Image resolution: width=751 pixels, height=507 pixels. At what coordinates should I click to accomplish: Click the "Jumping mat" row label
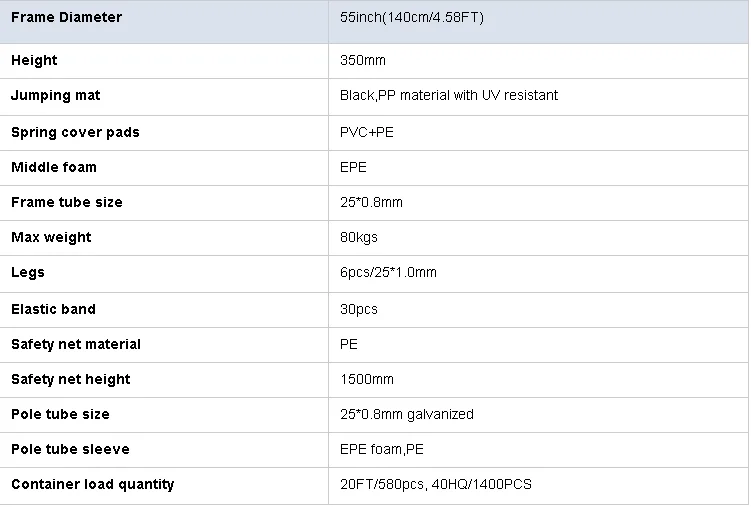tap(56, 95)
